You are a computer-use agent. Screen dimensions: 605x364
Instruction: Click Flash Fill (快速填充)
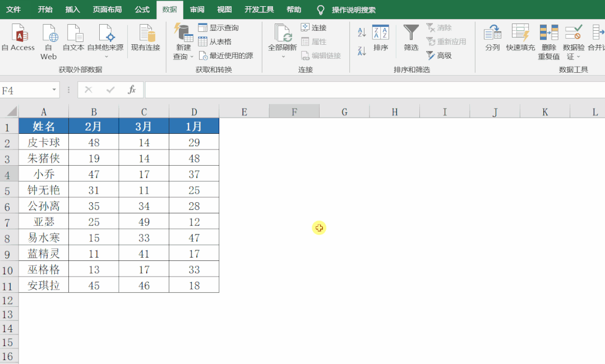pyautogui.click(x=520, y=38)
